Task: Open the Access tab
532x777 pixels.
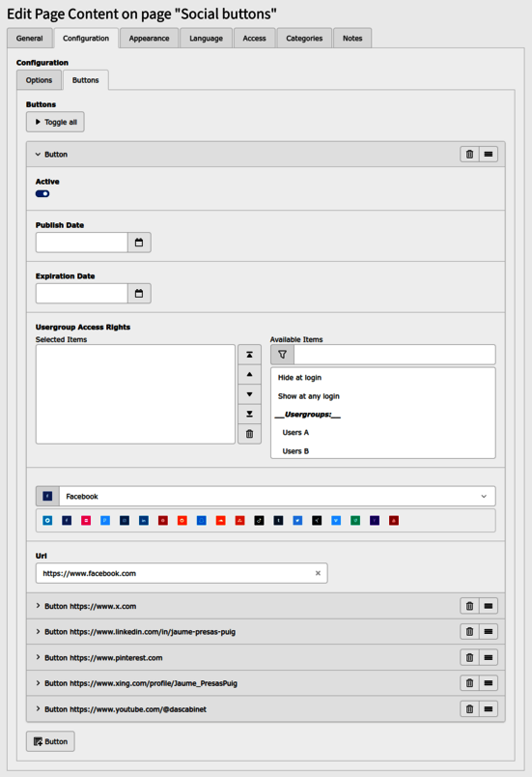Action: [254, 38]
